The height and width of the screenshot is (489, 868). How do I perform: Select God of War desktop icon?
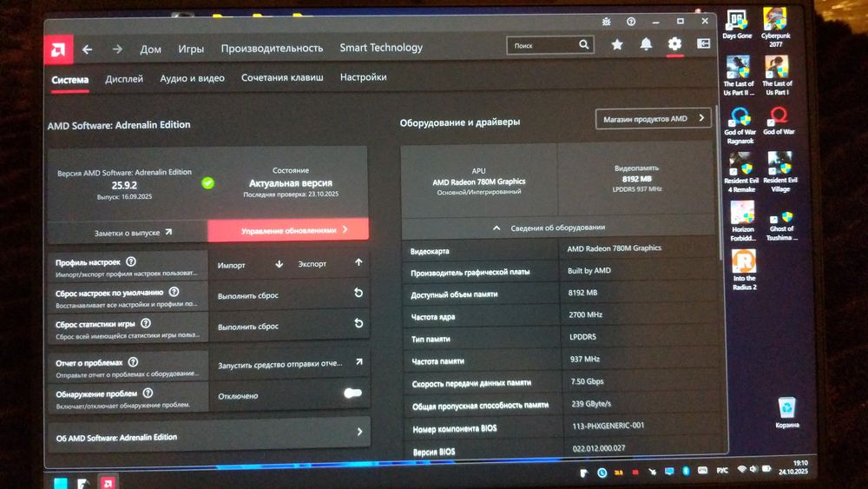coord(779,121)
